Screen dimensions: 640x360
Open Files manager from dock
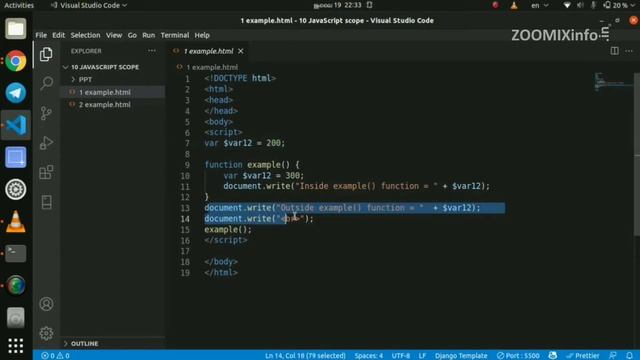point(16,29)
